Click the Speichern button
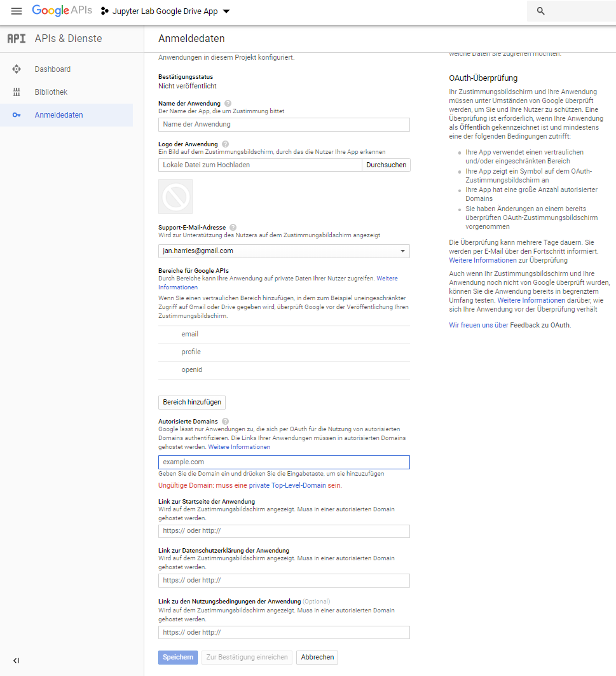616x676 pixels. pyautogui.click(x=177, y=658)
